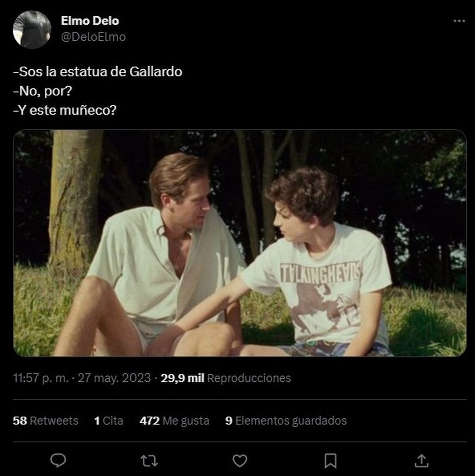Bookmark this tweet with the bookmark icon
The width and height of the screenshot is (475, 476).
[331, 461]
